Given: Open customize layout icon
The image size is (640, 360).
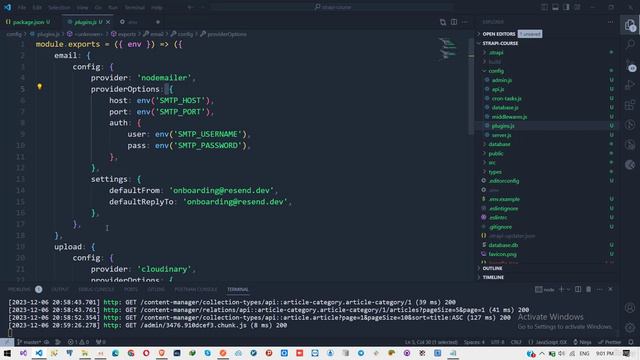Looking at the screenshot, I should 577,7.
